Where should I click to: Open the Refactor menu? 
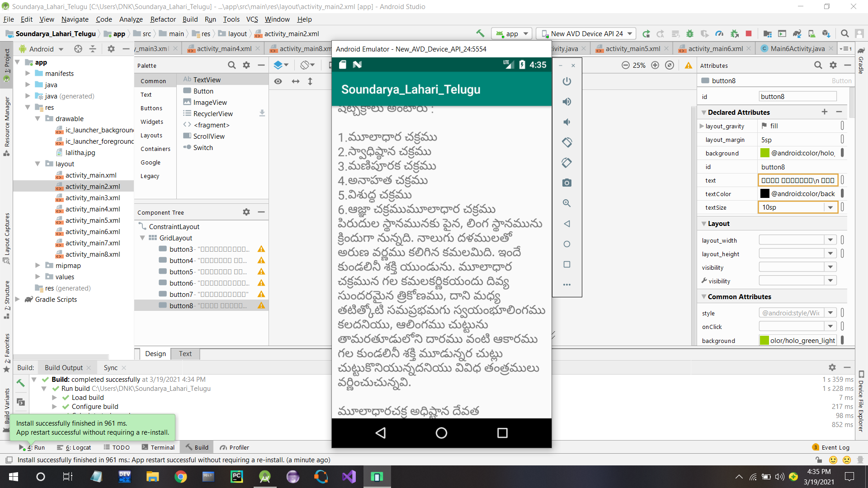[x=163, y=19]
